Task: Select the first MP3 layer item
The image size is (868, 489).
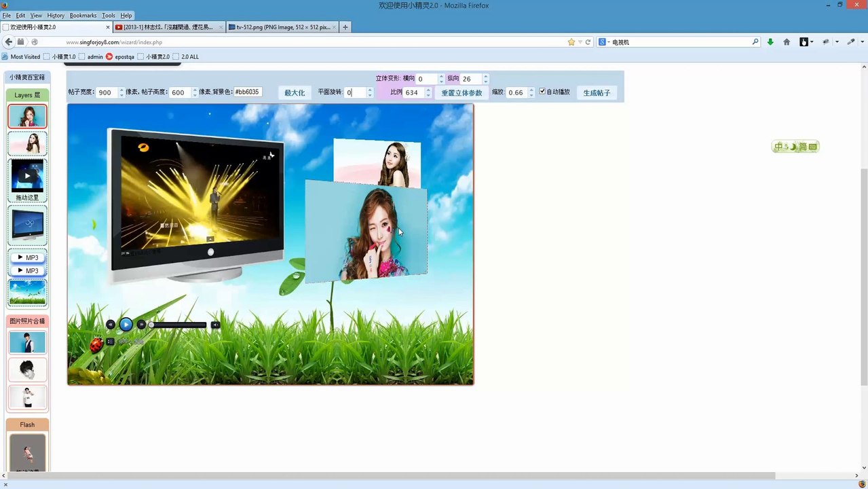Action: pos(28,257)
